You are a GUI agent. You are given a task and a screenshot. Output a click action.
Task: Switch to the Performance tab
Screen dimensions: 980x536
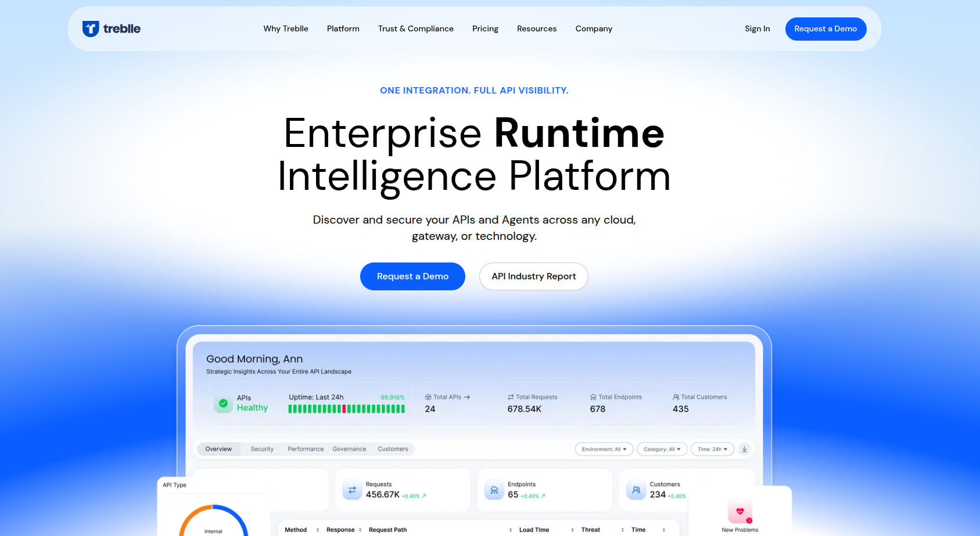(x=306, y=449)
